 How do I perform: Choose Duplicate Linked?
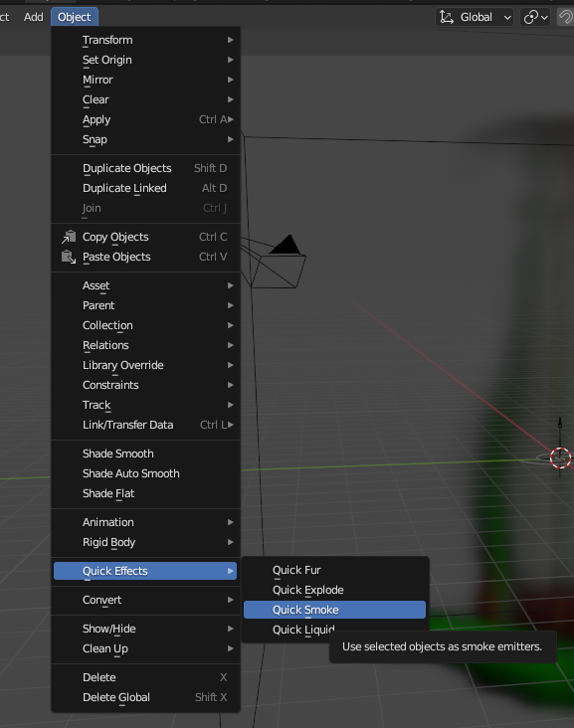coord(145,189)
